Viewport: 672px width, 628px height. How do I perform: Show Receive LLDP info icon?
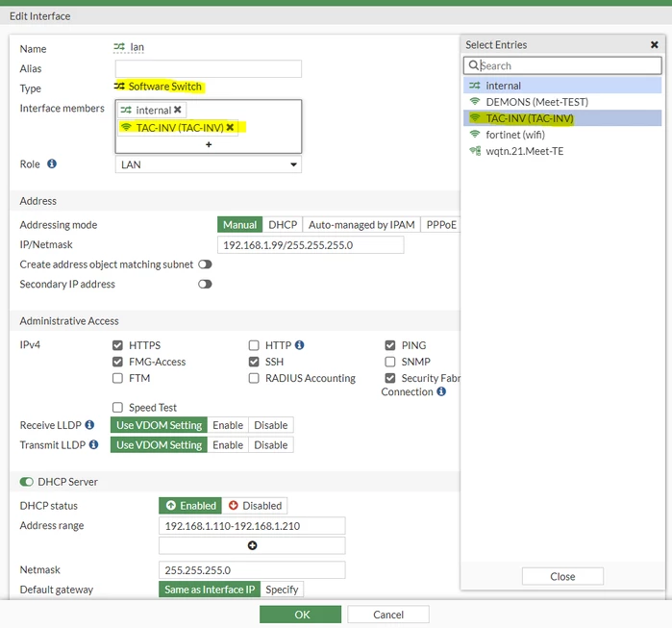click(x=89, y=425)
